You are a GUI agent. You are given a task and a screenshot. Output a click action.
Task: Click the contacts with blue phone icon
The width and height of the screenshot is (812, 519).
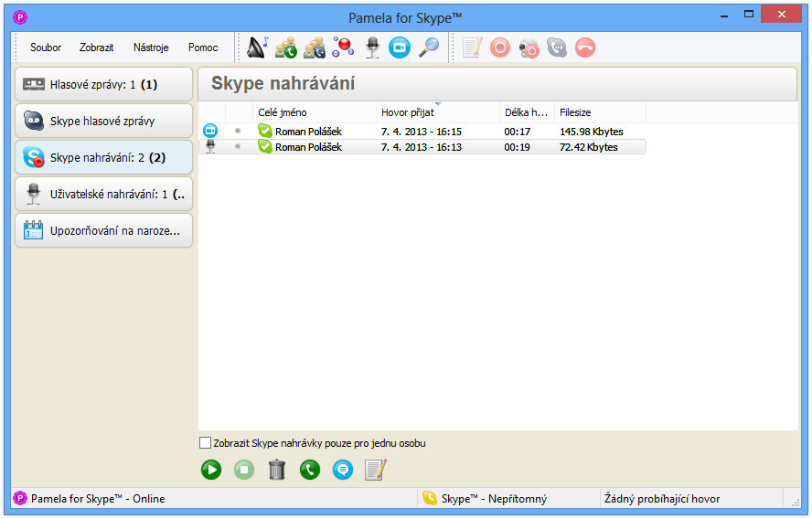point(315,48)
